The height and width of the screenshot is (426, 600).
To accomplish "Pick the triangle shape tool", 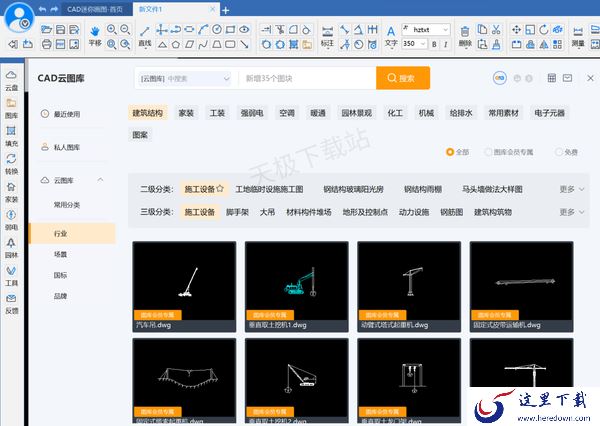I will tap(162, 44).
